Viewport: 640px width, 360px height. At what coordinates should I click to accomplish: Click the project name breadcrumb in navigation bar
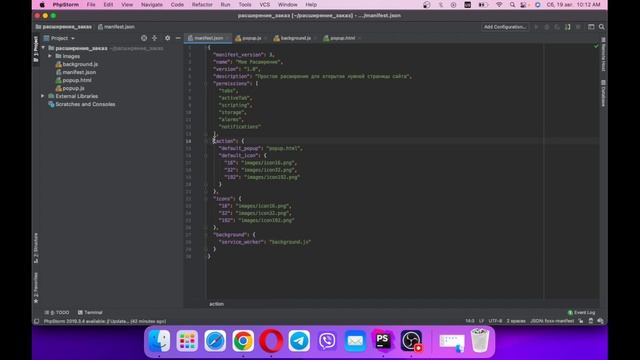[x=64, y=27]
